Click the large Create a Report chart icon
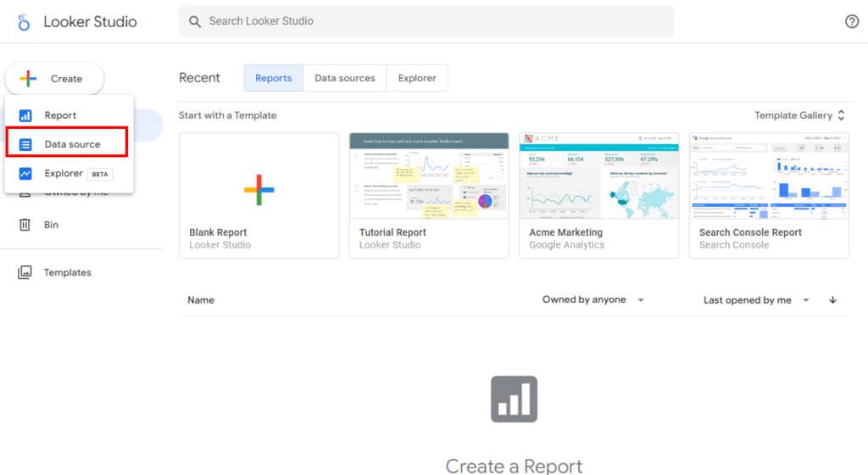 [x=514, y=400]
